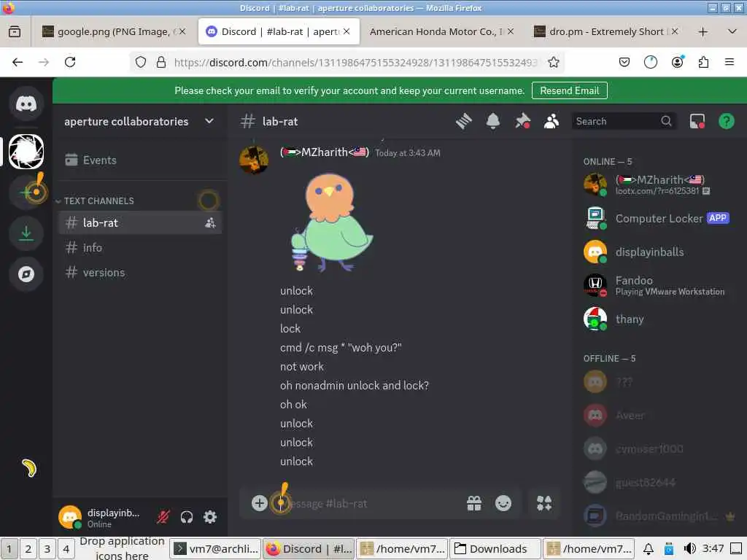
Task: Select Computer Locker APP in member list
Action: 659,219
